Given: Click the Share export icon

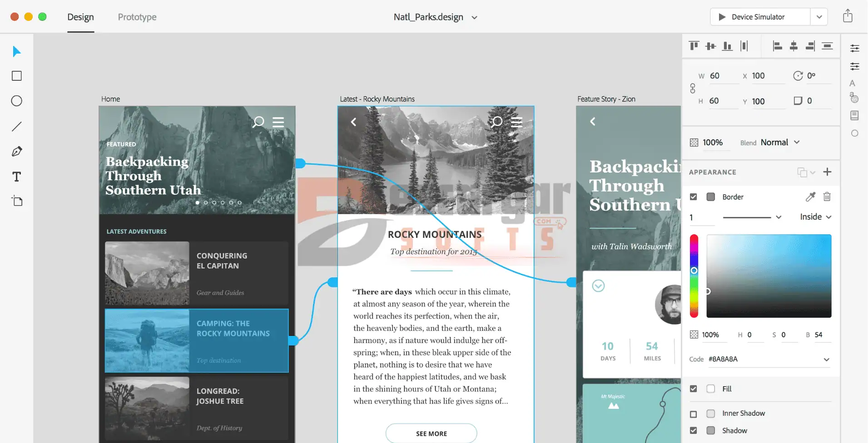Looking at the screenshot, I should click(x=848, y=16).
